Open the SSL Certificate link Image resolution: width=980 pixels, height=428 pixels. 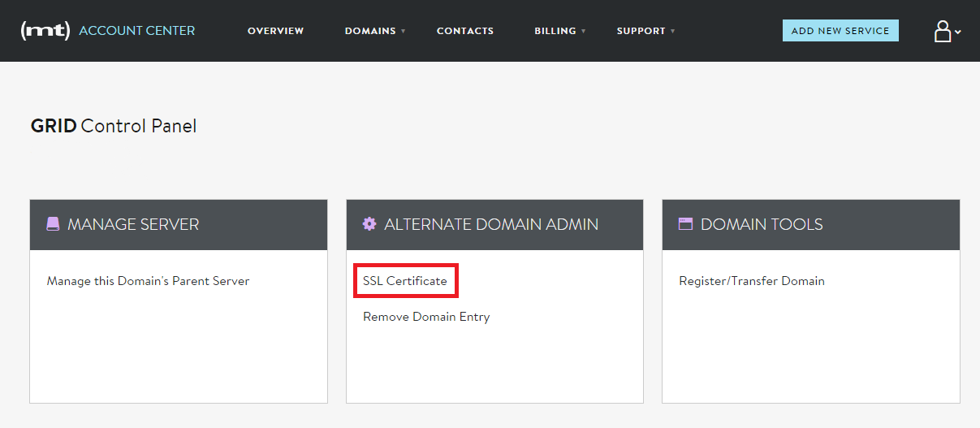[404, 281]
